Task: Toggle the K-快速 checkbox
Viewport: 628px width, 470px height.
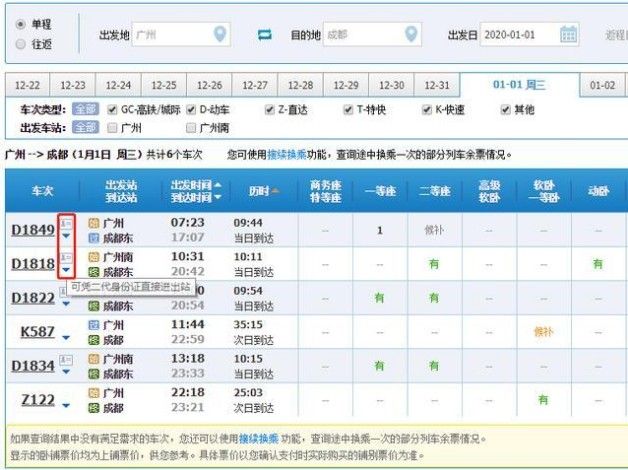Action: tap(427, 109)
